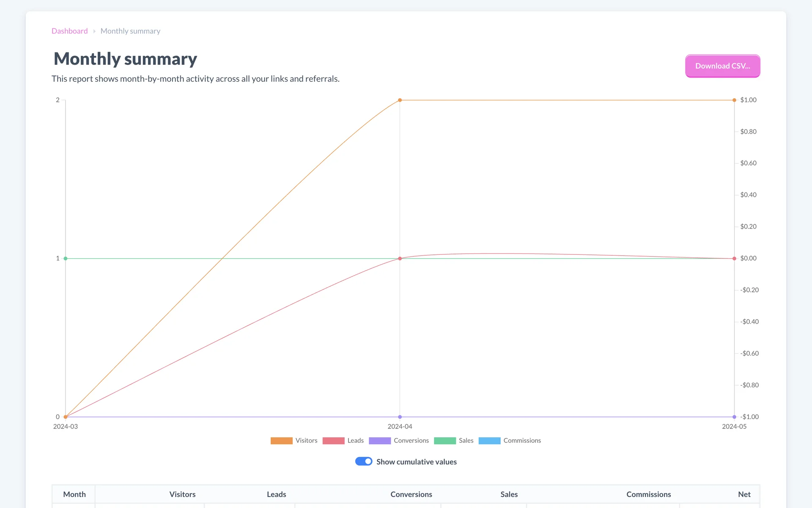The width and height of the screenshot is (812, 508).
Task: Click the Month column header
Action: [x=74, y=494]
